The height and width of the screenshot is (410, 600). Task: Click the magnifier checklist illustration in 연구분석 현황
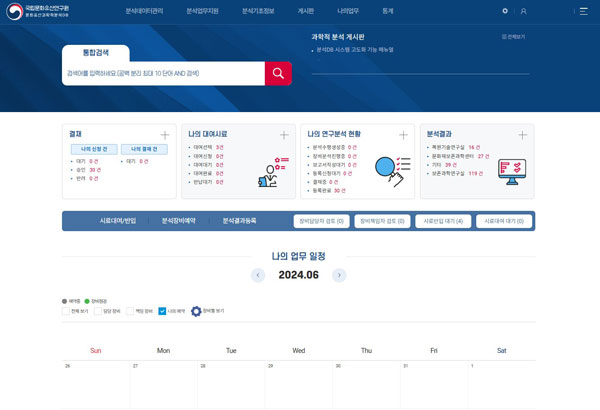point(393,172)
